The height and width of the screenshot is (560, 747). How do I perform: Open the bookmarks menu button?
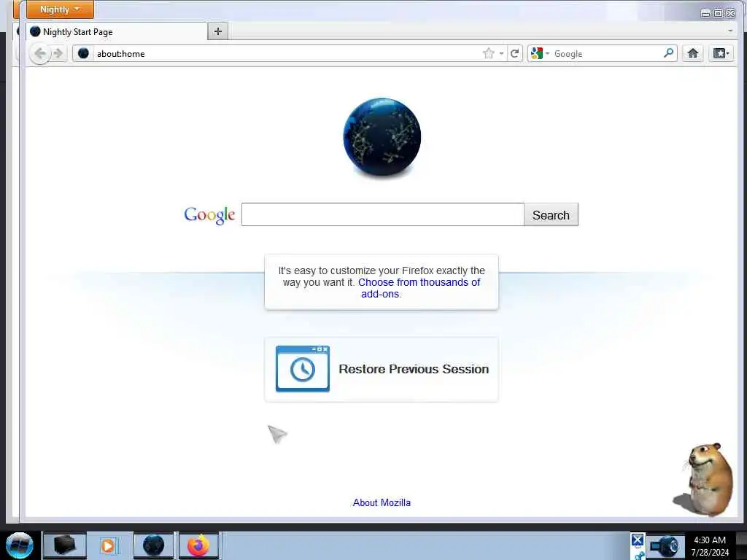(721, 53)
